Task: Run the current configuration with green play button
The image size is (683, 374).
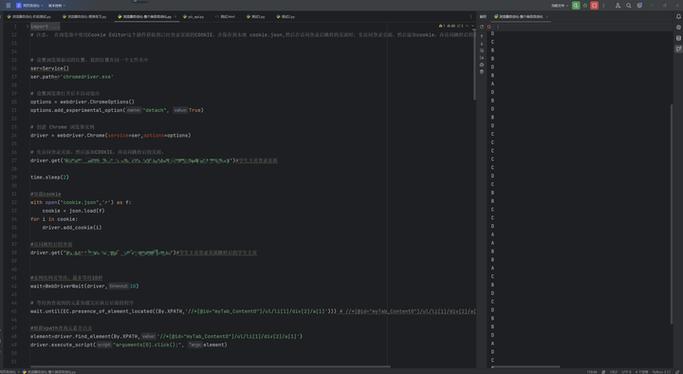Action: [x=576, y=6]
